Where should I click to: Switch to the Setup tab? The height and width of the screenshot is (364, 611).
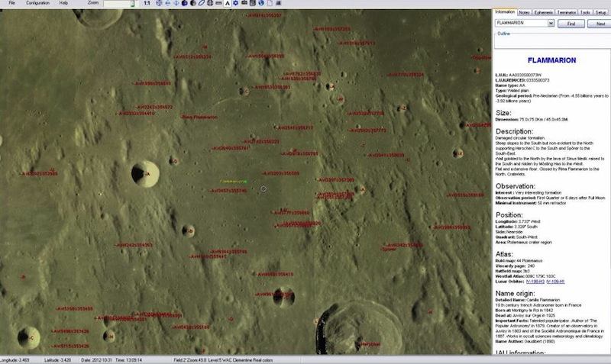click(x=600, y=12)
